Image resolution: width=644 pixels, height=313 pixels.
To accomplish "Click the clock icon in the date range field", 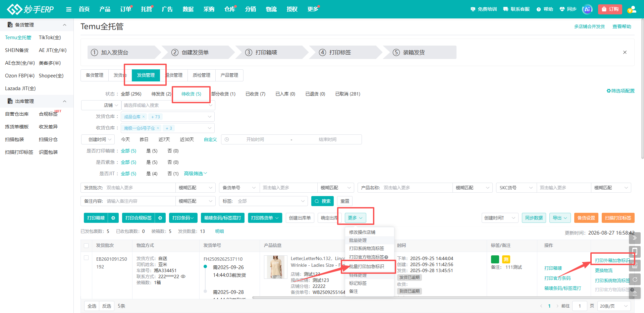I will coord(227,139).
